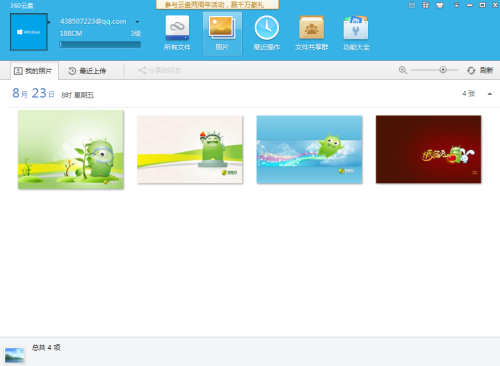Open the 文件共享群 folder icon
Viewport: 500px width, 366px height.
click(311, 33)
